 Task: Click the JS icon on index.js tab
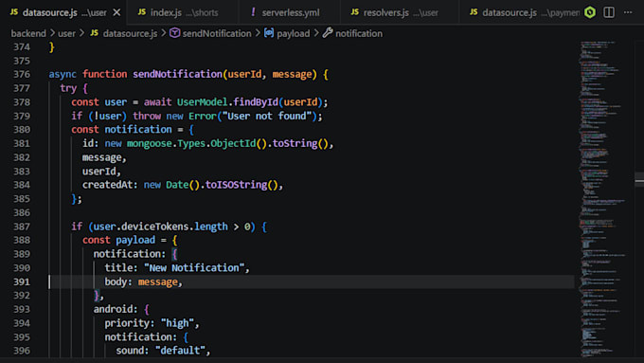pyautogui.click(x=142, y=12)
